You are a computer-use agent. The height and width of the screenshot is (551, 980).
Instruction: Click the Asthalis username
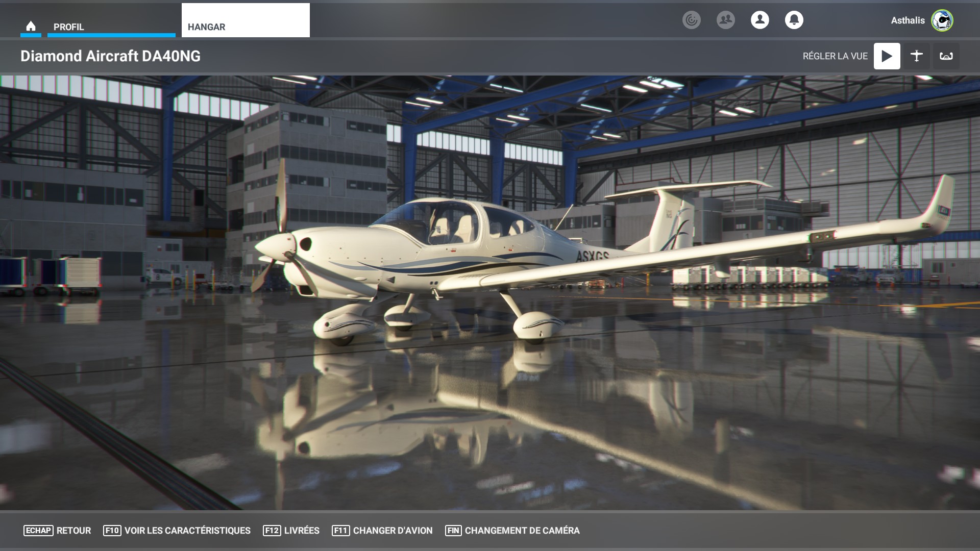(907, 20)
